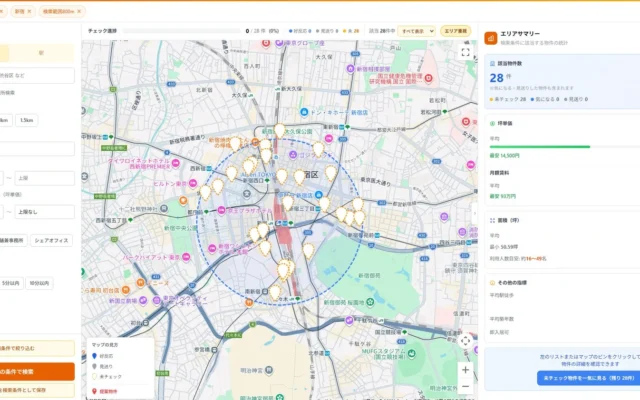The height and width of the screenshot is (400, 640).
Task: Click the 新国立劇場 purple map marker
Action: click(x=143, y=301)
